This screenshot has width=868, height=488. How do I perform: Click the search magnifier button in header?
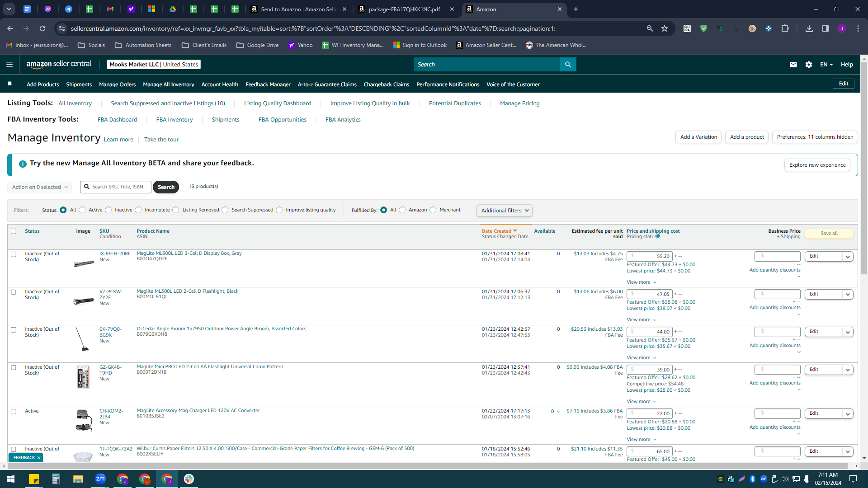[568, 65]
